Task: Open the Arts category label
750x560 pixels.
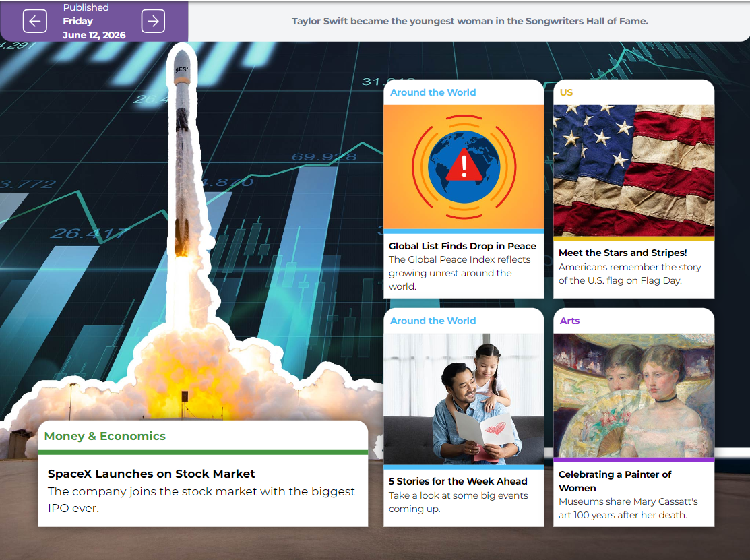Action: [x=569, y=321]
